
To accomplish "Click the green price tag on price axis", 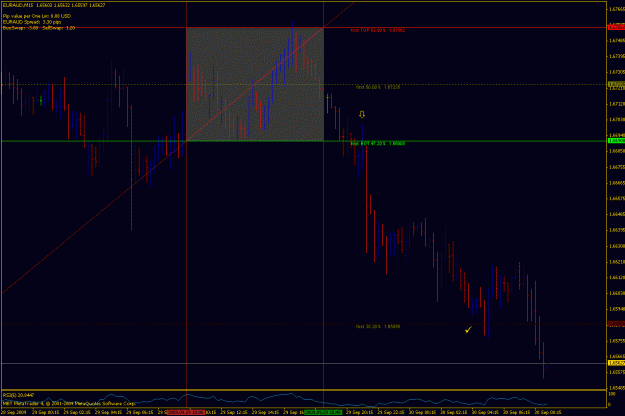I will point(616,141).
